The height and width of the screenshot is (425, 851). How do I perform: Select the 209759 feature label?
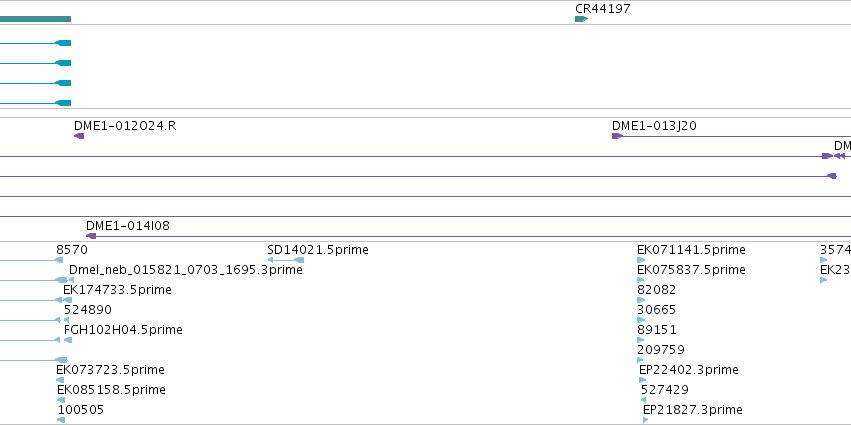pos(661,350)
